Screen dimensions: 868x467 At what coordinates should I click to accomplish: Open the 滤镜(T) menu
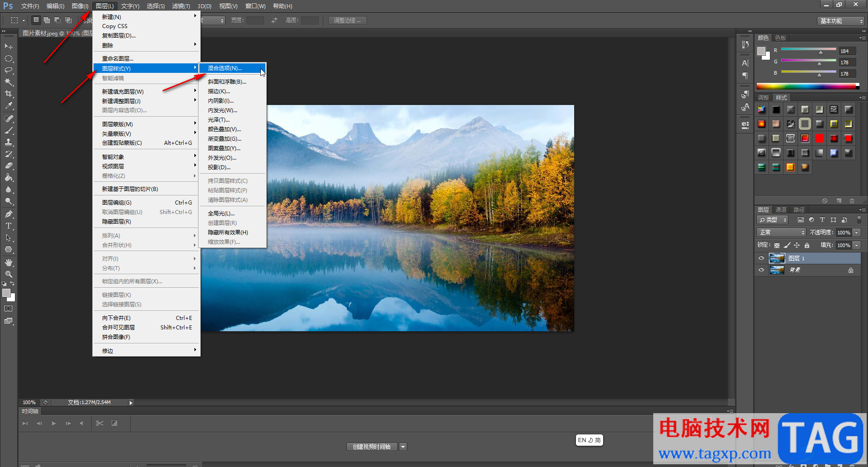click(181, 6)
